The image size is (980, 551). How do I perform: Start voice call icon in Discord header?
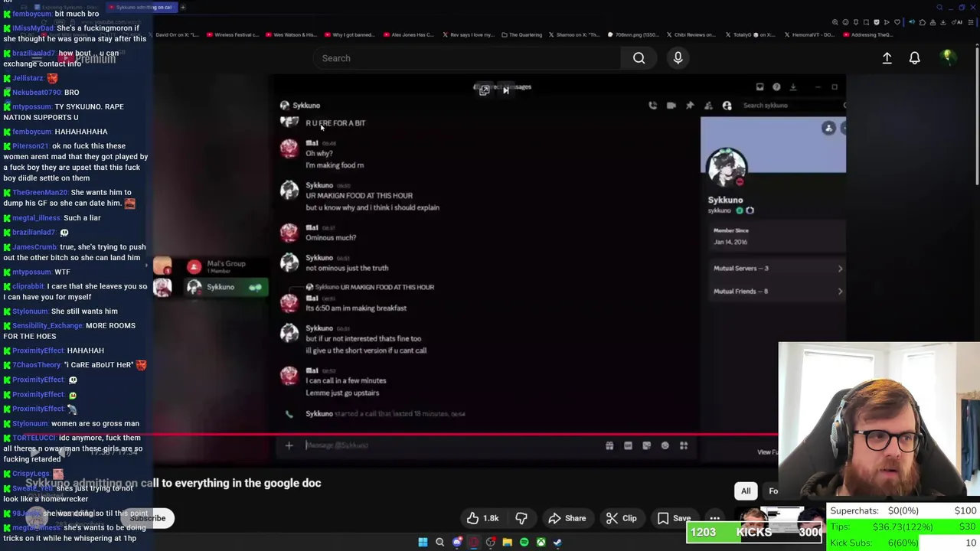click(652, 106)
